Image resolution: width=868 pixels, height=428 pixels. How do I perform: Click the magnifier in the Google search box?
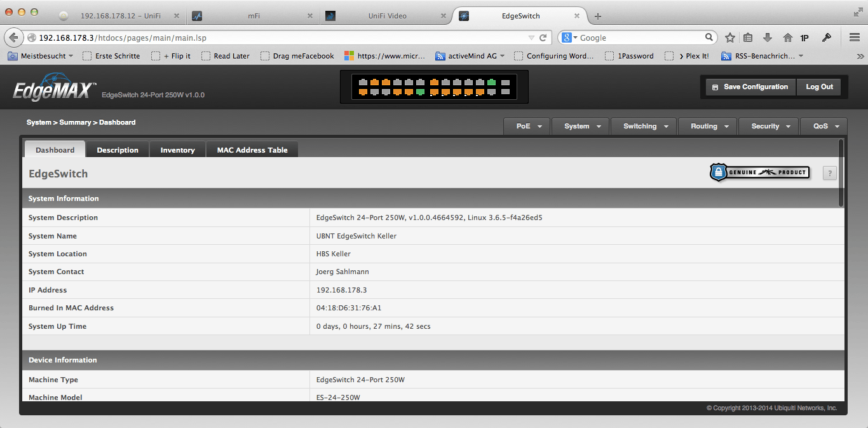(709, 38)
